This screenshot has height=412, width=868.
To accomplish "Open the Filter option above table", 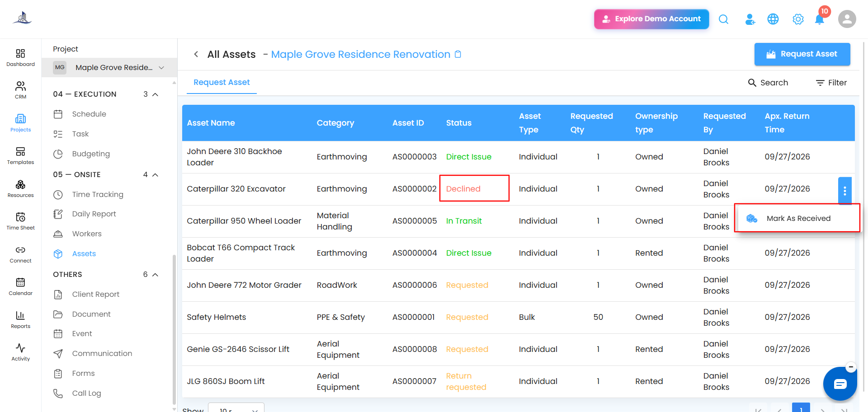I will point(831,83).
